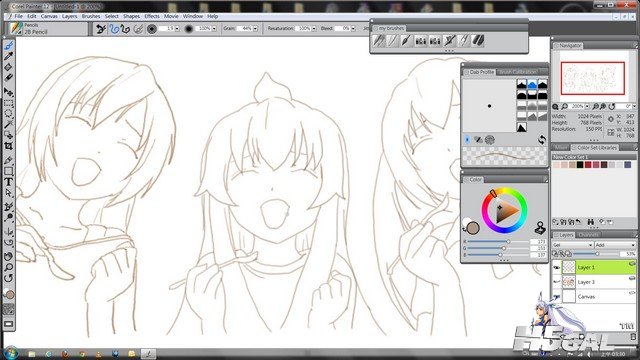Switch to the Channels tab
640x360 pixels.
coord(589,235)
